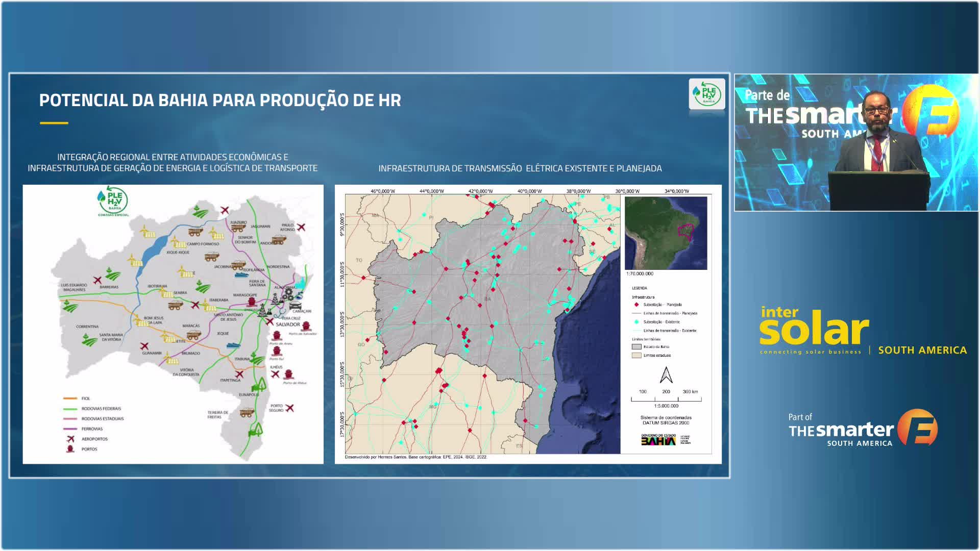This screenshot has height=551, width=980.
Task: Click the ship icon at Porto de Aratu
Action: 276,335
